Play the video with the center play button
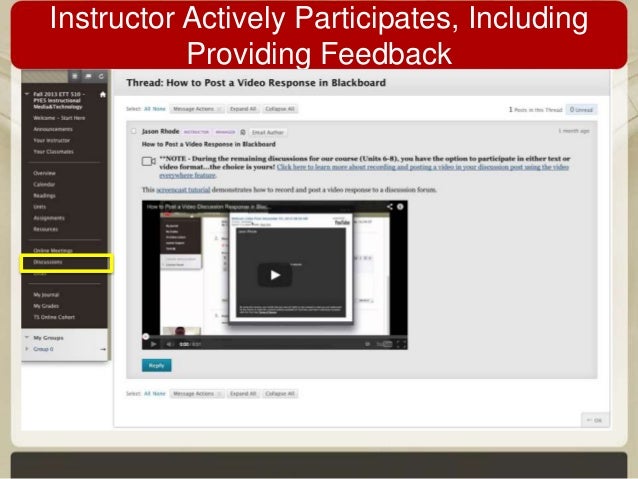This screenshot has height=479, width=638. pyautogui.click(x=275, y=275)
